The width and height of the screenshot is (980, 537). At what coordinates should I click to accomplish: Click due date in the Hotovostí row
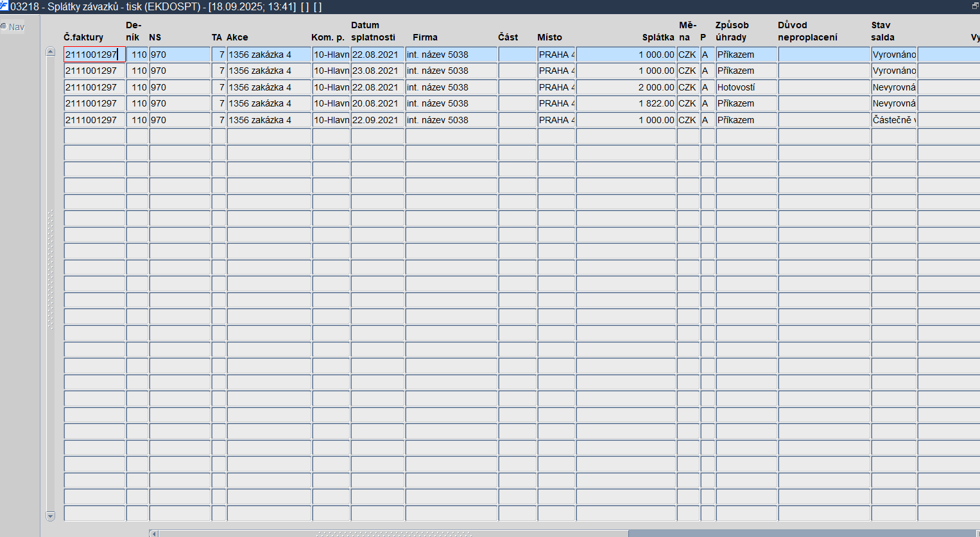pos(377,87)
